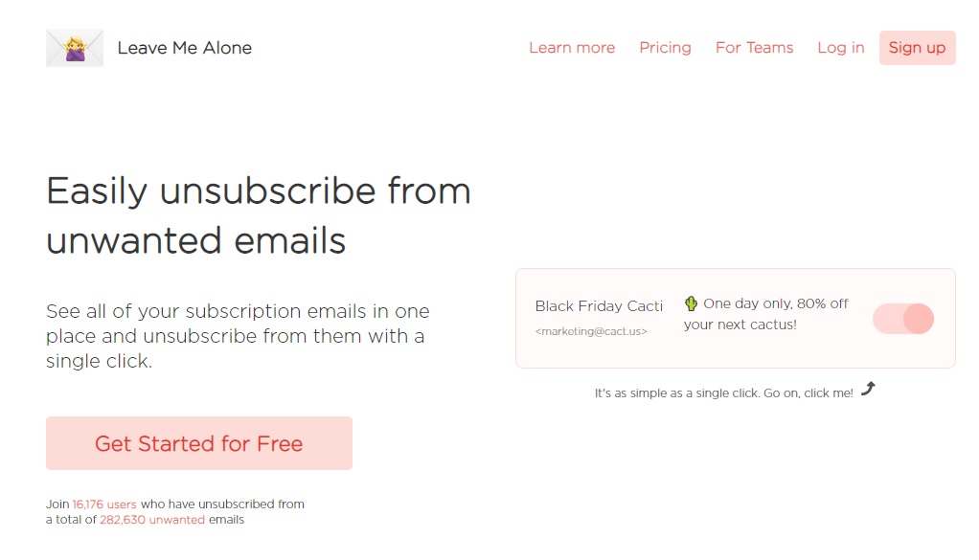Open the Learn more page
This screenshot has width=979, height=560.
(x=572, y=48)
